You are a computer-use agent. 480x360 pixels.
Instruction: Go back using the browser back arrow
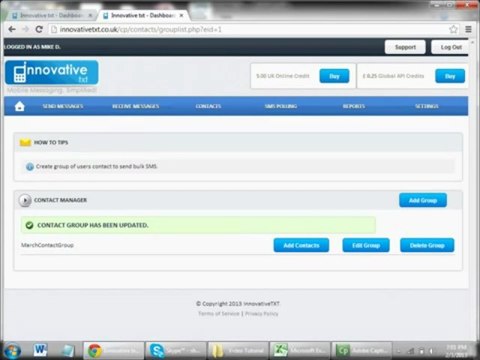pos(12,29)
